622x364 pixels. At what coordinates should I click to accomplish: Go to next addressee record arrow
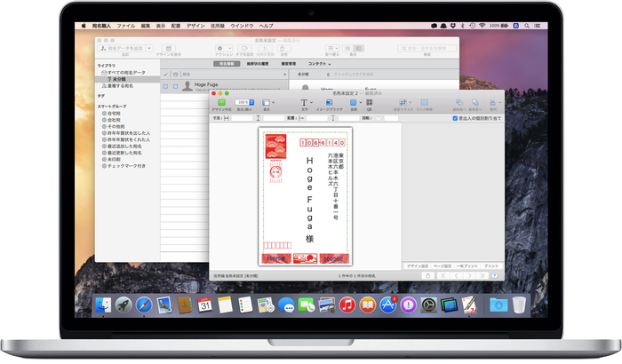click(x=469, y=275)
